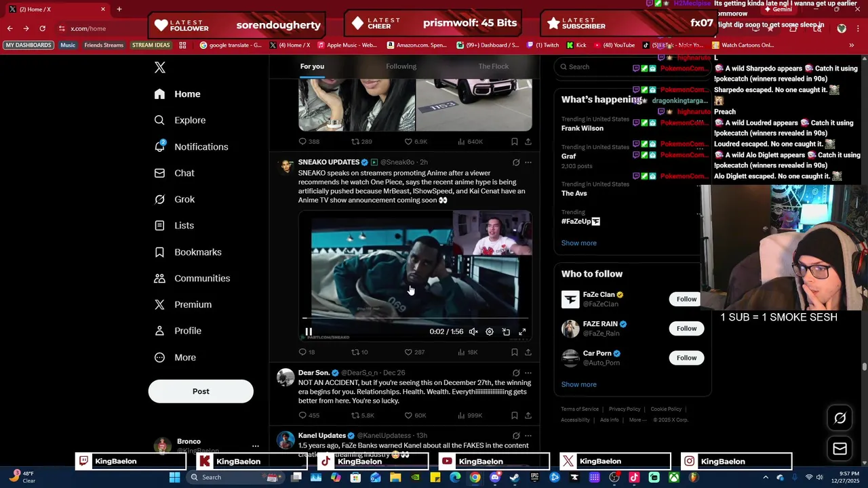Screen dimensions: 868x488
Task: Show more under Who to follow
Action: (579, 384)
